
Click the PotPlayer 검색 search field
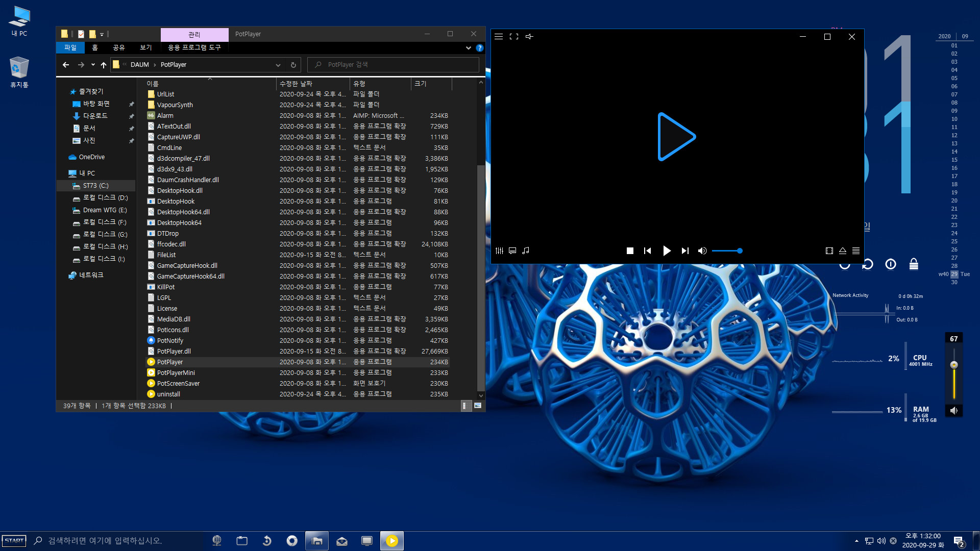(393, 65)
